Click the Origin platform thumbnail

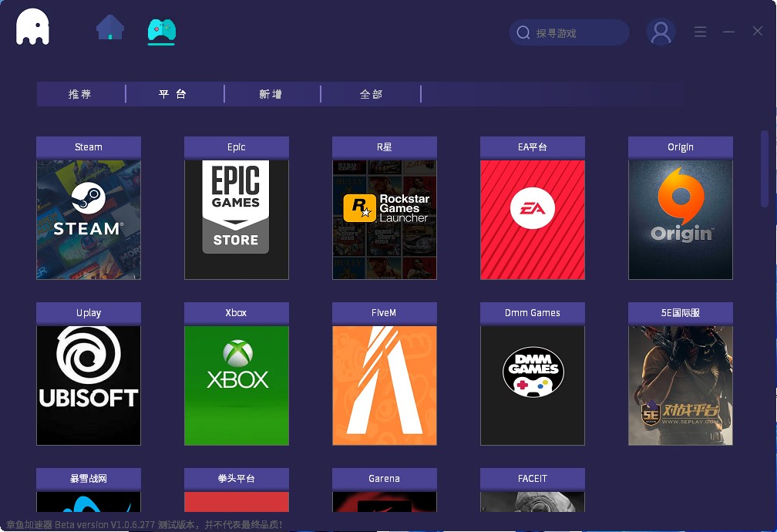(680, 220)
